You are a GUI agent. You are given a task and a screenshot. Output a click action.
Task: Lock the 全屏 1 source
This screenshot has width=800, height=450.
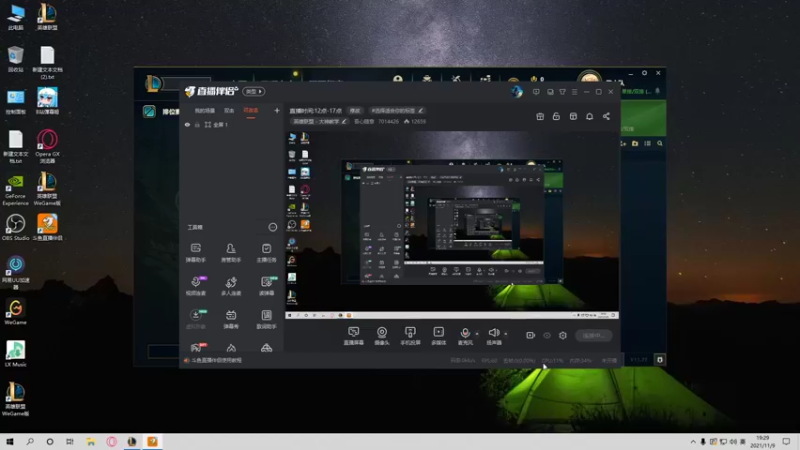click(197, 124)
